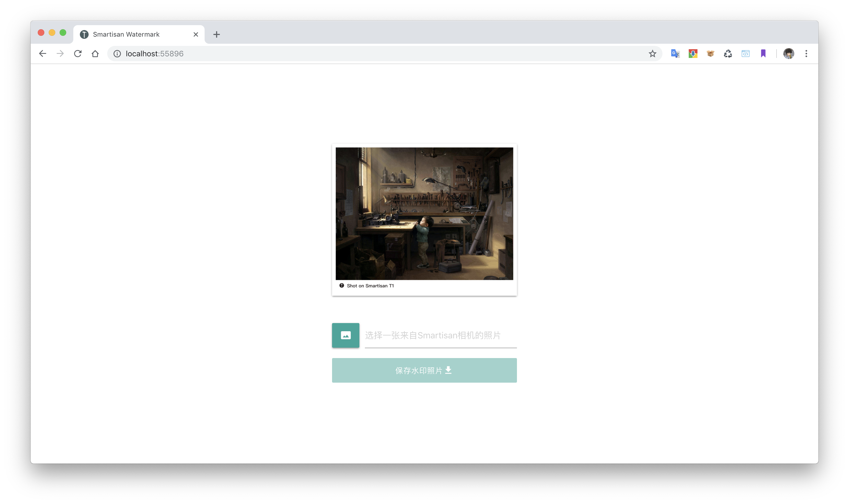The width and height of the screenshot is (849, 504).
Task: Go back in browser history
Action: (42, 54)
